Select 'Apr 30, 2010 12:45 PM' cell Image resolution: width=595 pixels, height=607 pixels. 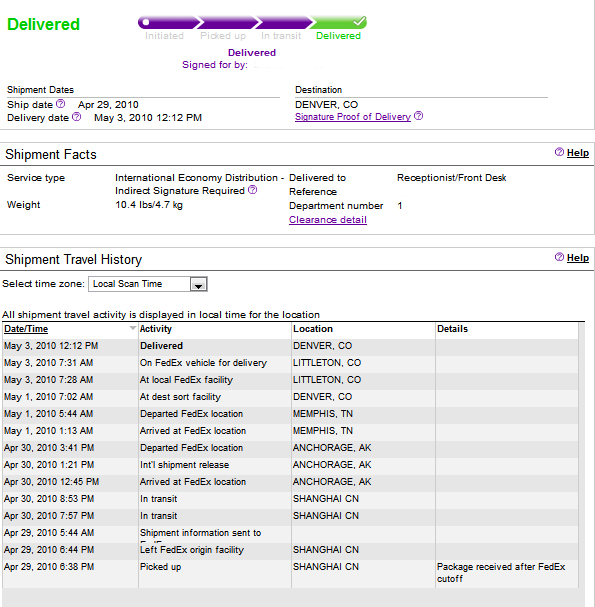[51, 482]
